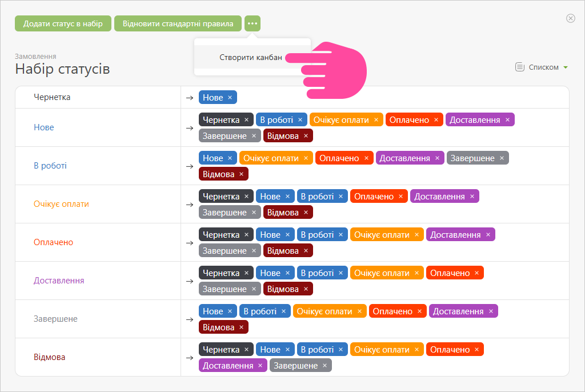This screenshot has width=585, height=392.
Task: Remove Нове tag in В роботі row
Action: click(230, 158)
